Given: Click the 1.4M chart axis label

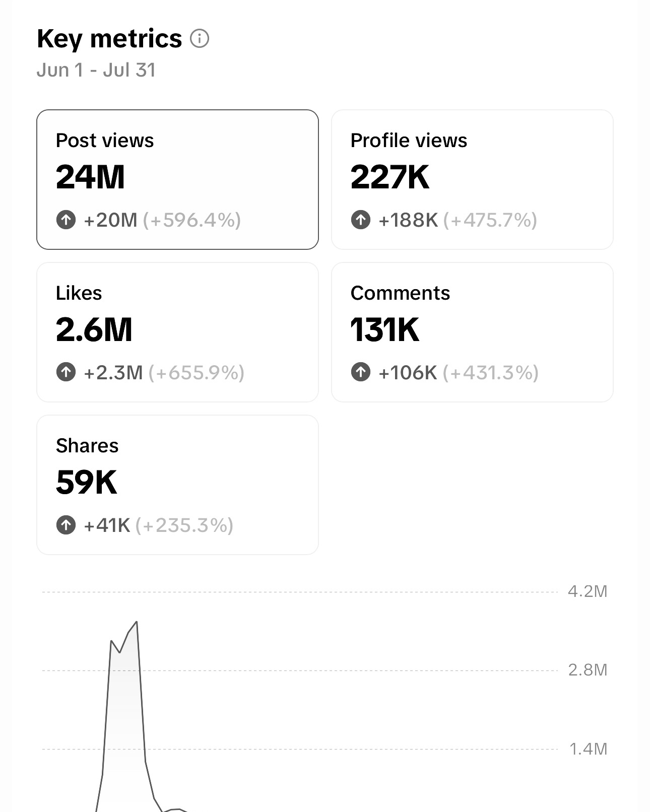Looking at the screenshot, I should 588,749.
